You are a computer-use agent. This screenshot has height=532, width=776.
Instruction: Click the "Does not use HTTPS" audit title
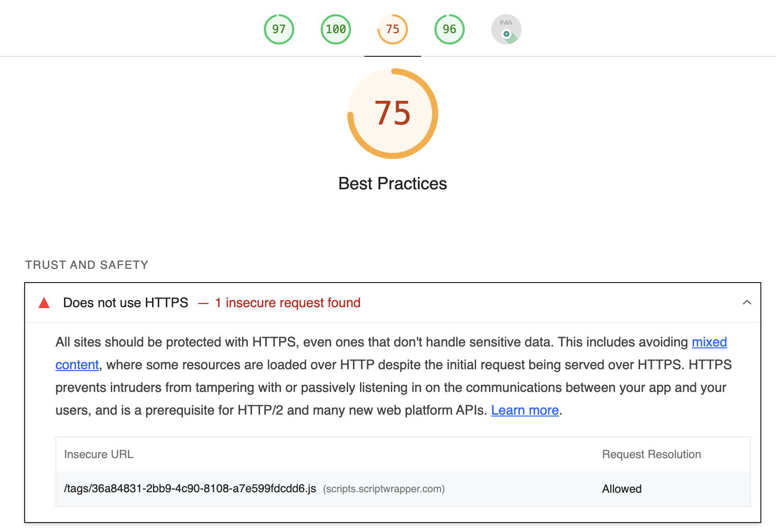(126, 303)
